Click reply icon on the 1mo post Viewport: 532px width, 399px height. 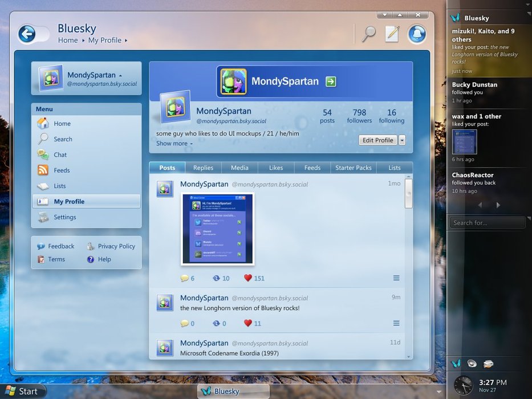(185, 278)
